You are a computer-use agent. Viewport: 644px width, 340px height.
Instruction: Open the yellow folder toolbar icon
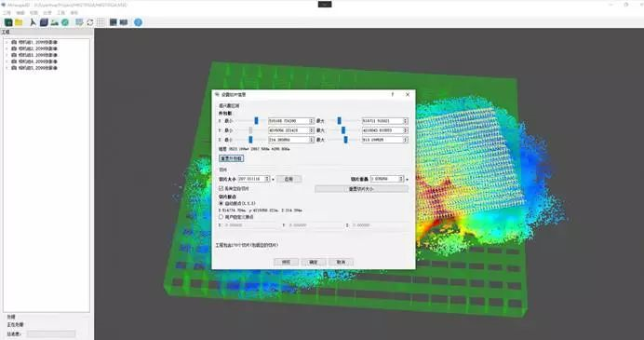pos(19,22)
